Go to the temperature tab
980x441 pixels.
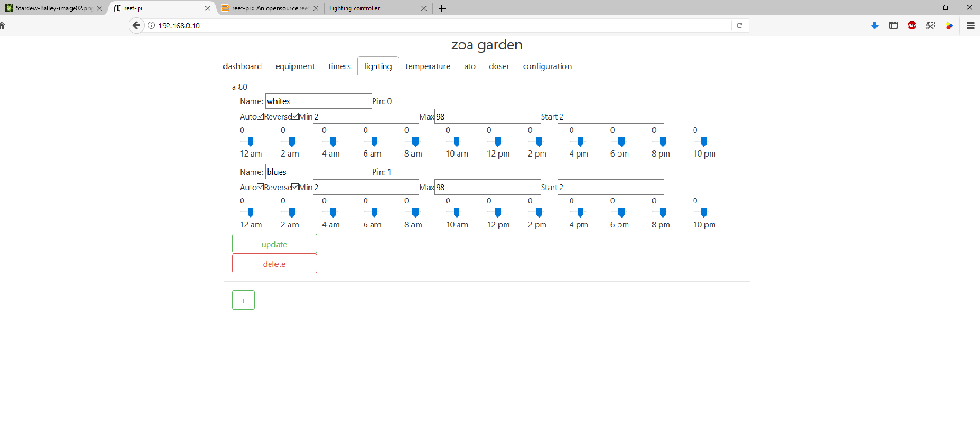click(427, 66)
